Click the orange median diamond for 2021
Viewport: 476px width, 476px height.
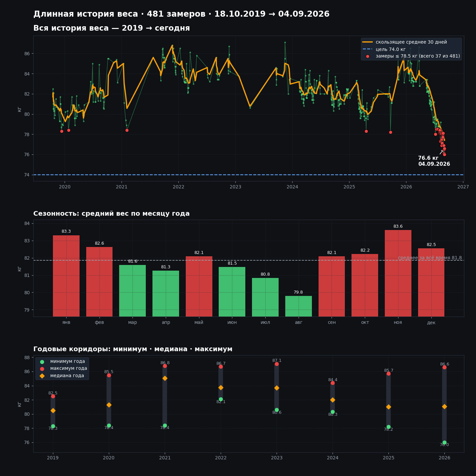tap(165, 378)
